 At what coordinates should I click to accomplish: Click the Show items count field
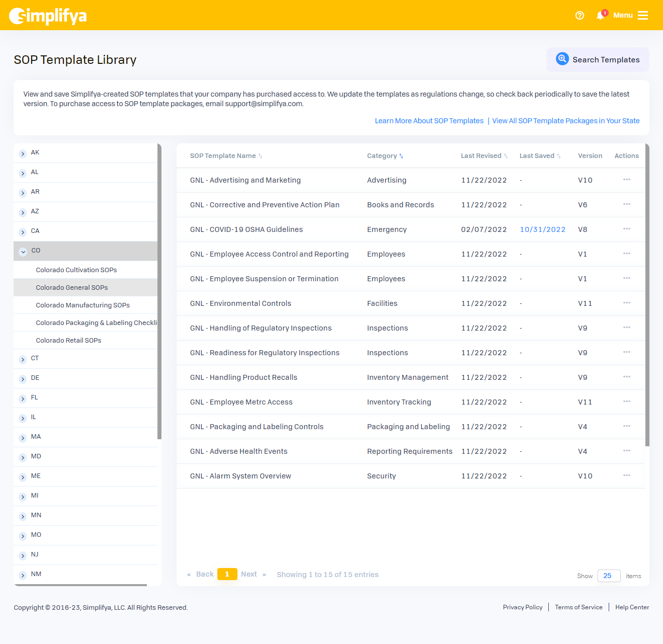pyautogui.click(x=608, y=576)
